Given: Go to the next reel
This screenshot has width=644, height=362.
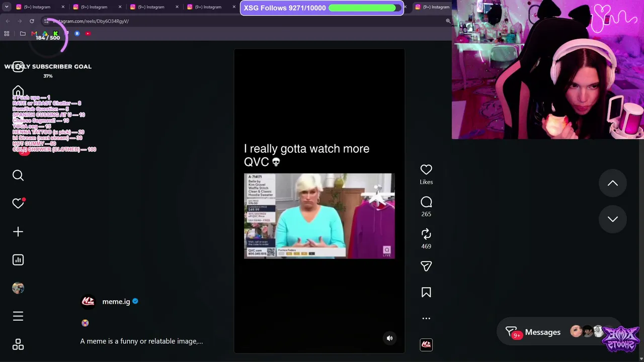Looking at the screenshot, I should [x=612, y=219].
